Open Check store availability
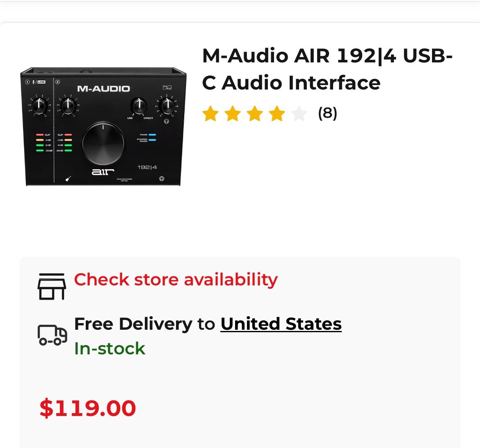 176,280
